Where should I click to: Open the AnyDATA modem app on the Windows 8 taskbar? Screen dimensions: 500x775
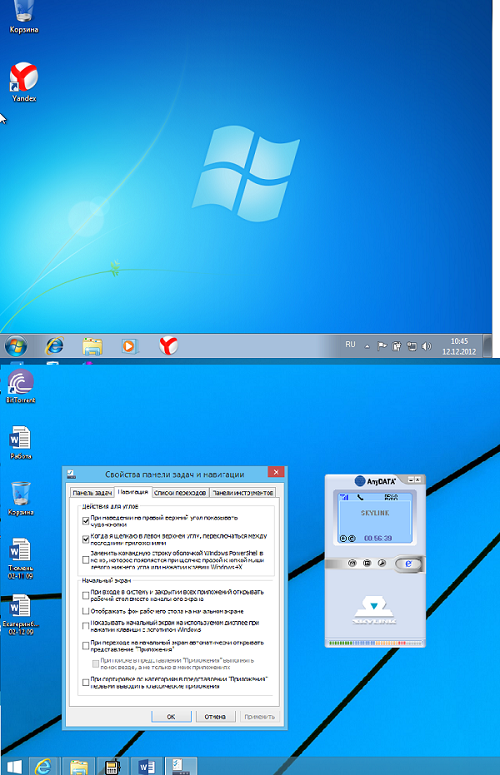[x=113, y=766]
